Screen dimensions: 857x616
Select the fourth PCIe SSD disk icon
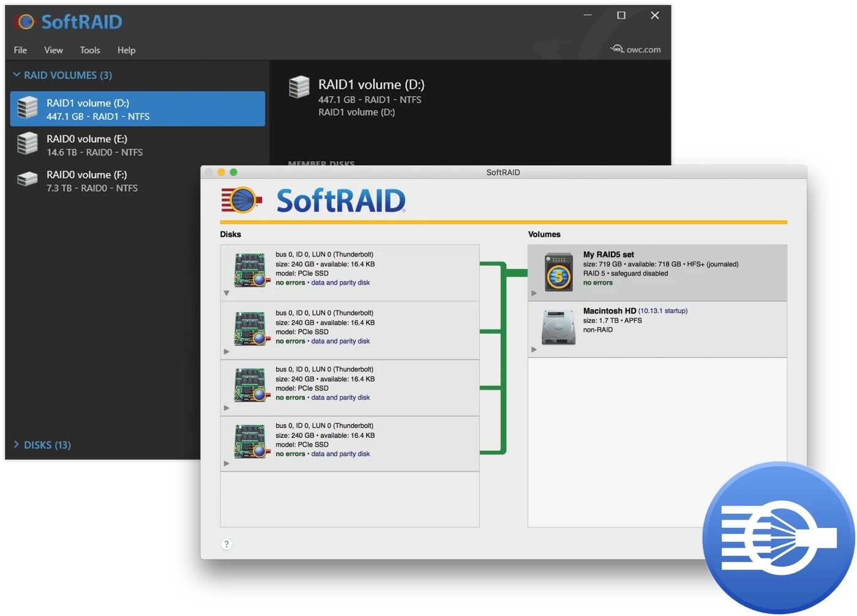[x=252, y=441]
